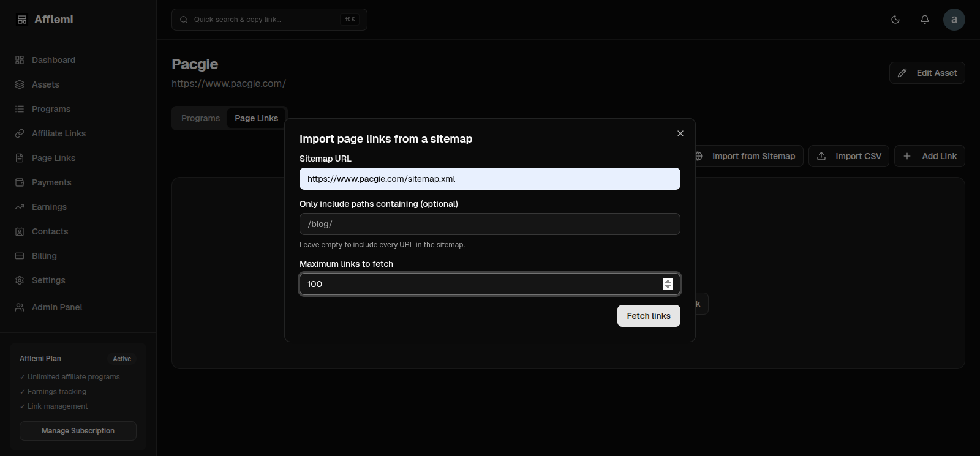Image resolution: width=980 pixels, height=456 pixels.
Task: Click the Add Link plus icon
Action: [x=907, y=156]
